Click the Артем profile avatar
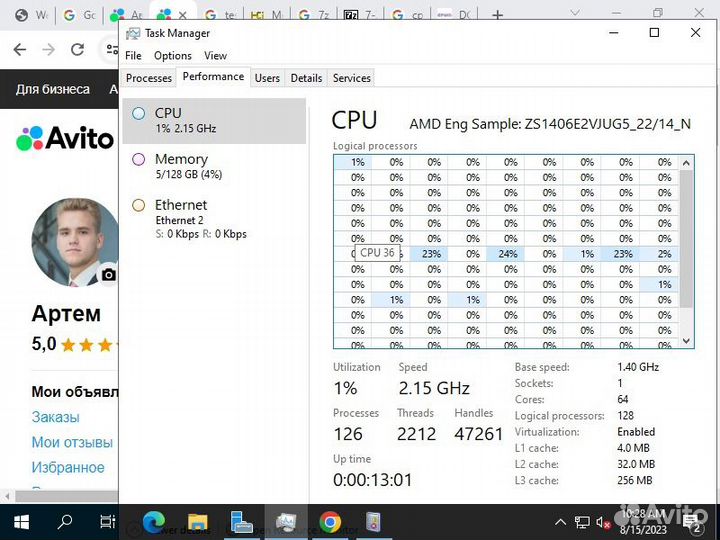 pyautogui.click(x=75, y=242)
